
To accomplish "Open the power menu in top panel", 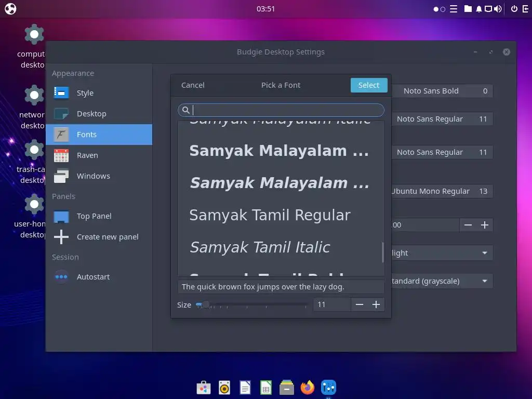I will pyautogui.click(x=514, y=9).
